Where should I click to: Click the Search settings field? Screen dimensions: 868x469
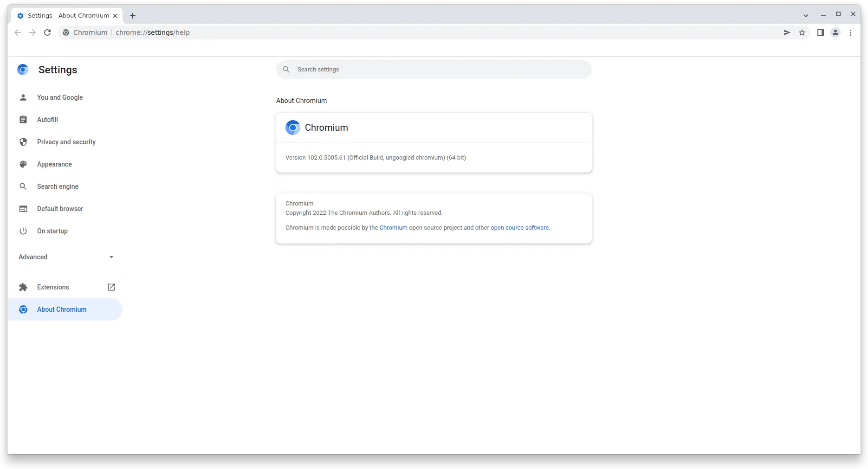434,70
